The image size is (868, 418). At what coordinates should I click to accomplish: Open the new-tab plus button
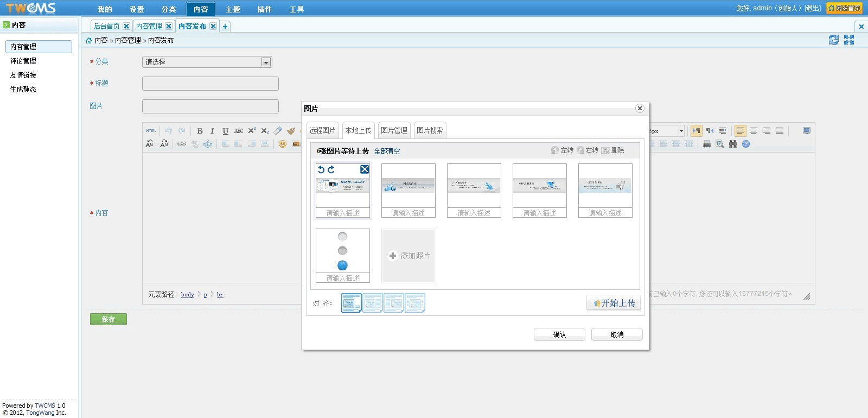point(225,26)
